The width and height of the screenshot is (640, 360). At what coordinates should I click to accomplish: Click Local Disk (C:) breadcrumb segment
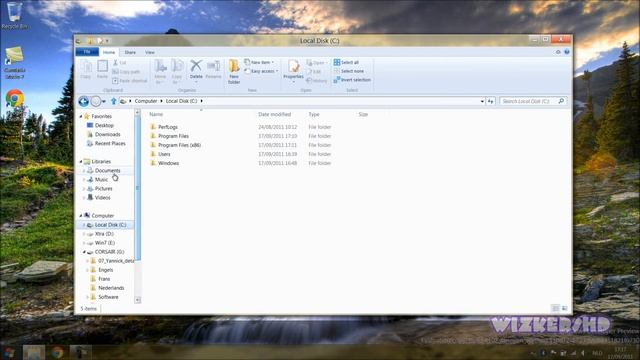[x=181, y=101]
